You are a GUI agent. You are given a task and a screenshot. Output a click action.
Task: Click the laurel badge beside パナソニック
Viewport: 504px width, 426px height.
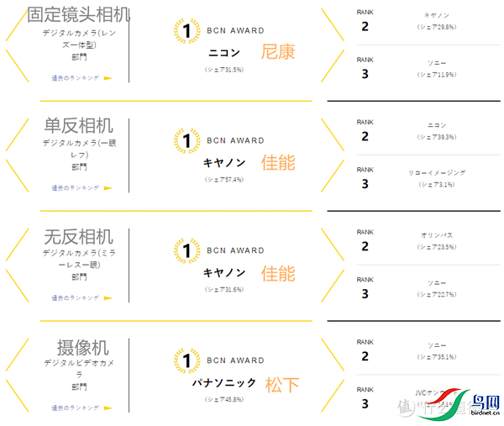186,360
